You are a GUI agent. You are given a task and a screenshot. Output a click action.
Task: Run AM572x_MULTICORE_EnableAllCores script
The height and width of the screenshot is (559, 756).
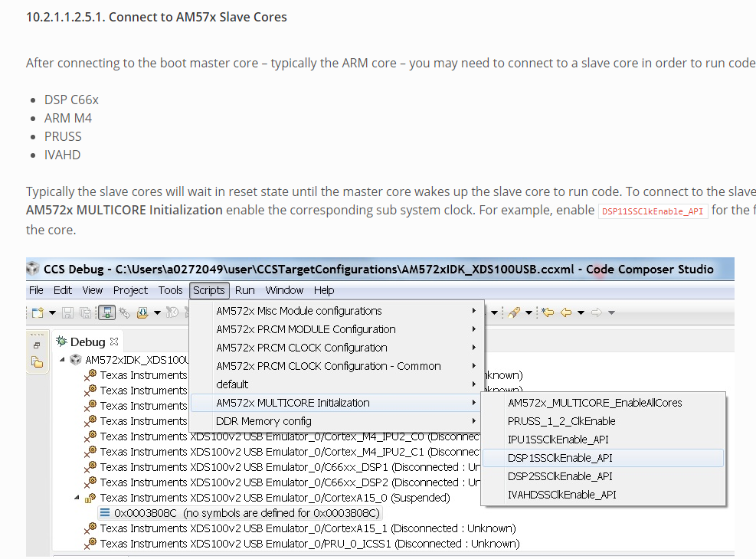click(603, 403)
